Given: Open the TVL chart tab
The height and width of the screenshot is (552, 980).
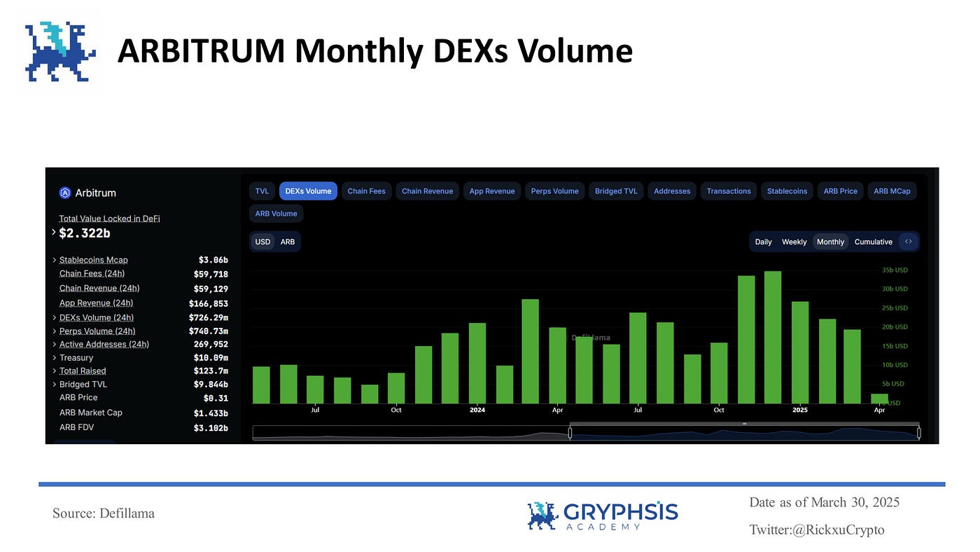Looking at the screenshot, I should [x=262, y=191].
